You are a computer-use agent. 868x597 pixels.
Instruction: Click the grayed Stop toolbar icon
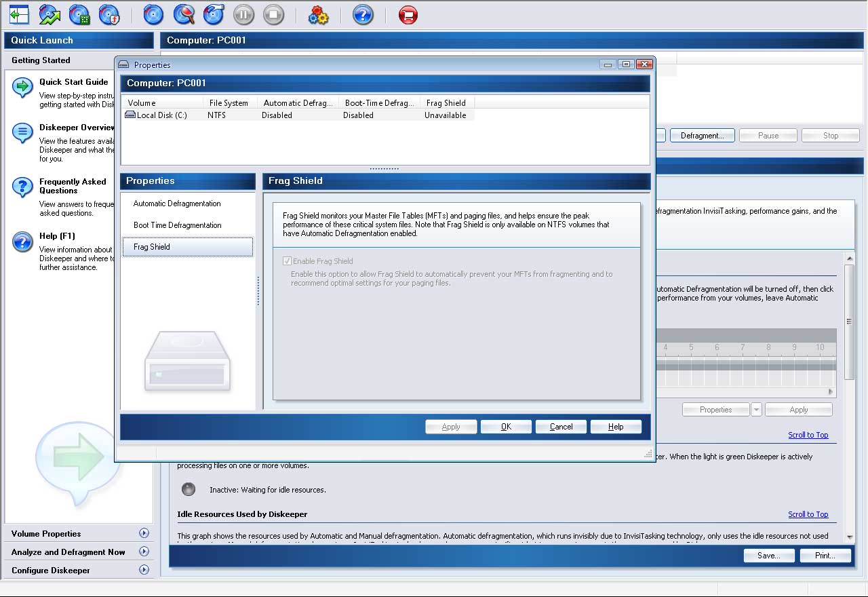(x=273, y=14)
